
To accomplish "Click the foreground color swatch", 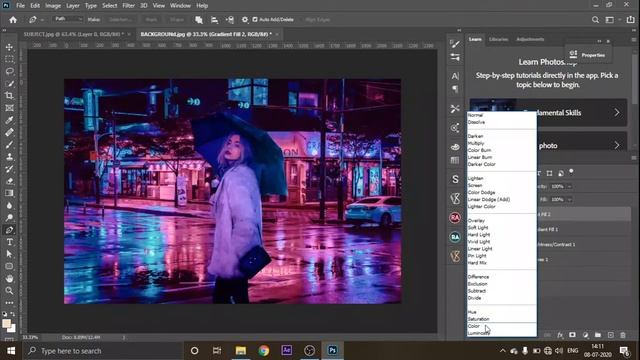I will [6, 324].
